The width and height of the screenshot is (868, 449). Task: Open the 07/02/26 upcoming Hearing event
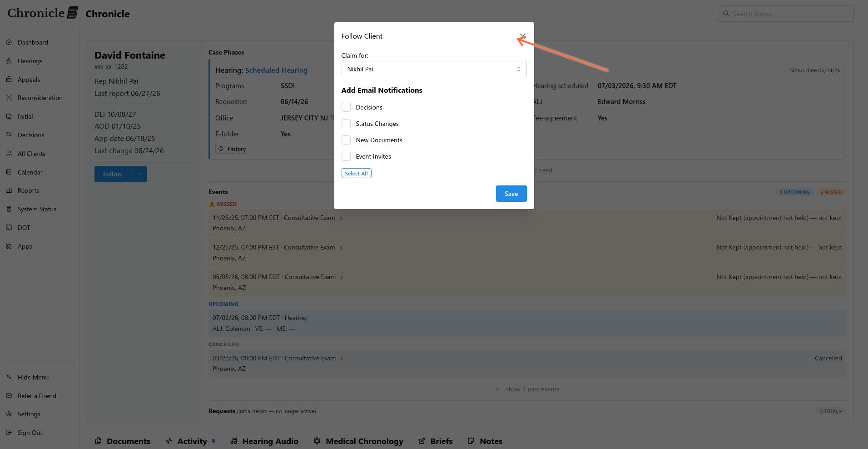tap(527, 323)
